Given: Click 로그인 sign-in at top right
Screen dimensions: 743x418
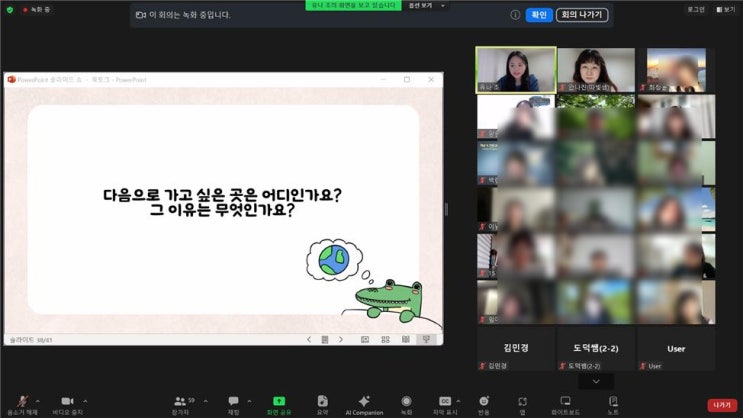Looking at the screenshot, I should 696,9.
